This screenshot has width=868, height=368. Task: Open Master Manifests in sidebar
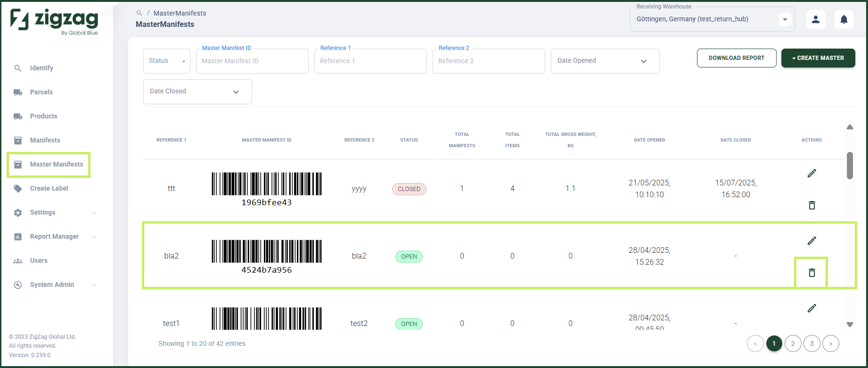click(x=49, y=164)
